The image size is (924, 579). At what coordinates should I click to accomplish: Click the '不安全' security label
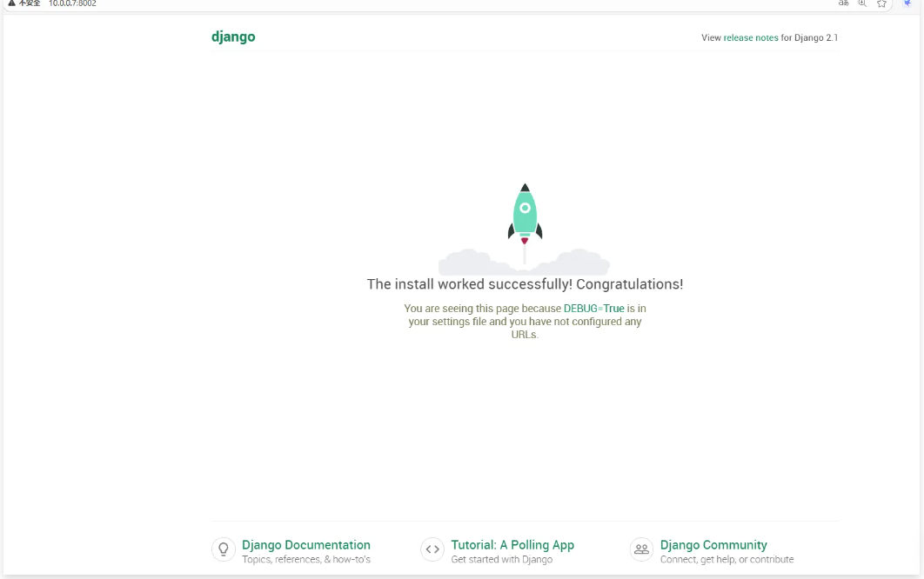[x=30, y=3]
